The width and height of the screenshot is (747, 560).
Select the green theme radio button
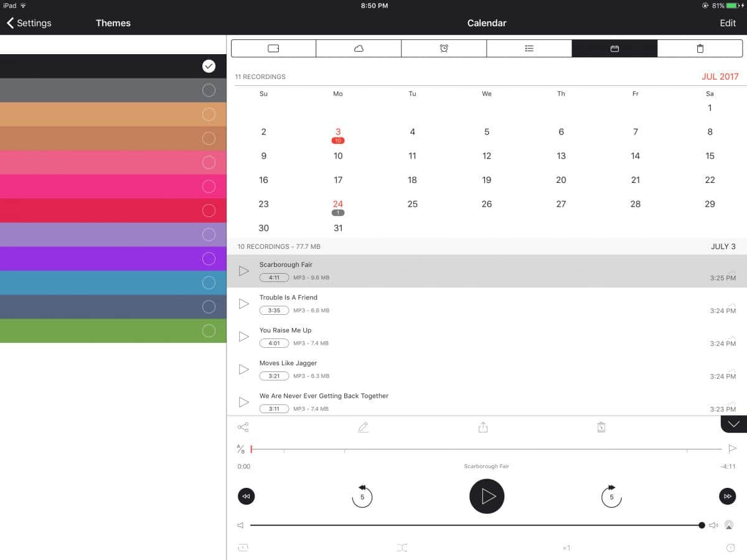pos(209,331)
